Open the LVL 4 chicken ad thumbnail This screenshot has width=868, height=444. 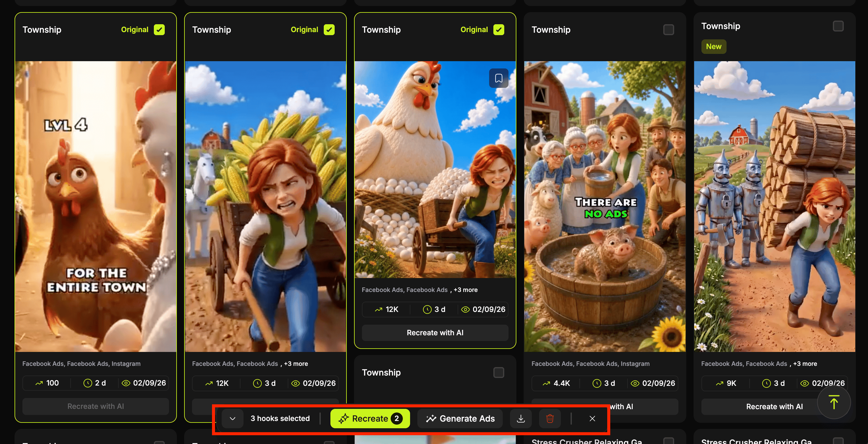pyautogui.click(x=96, y=207)
